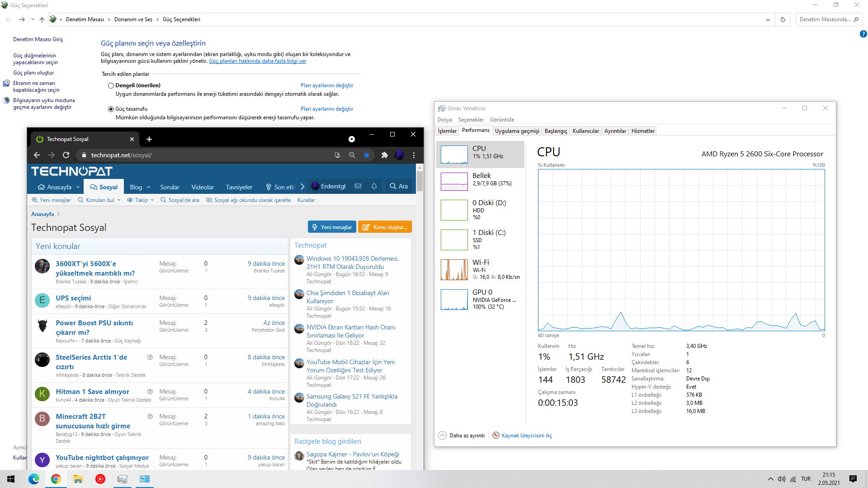Click the browser reload page icon
The height and width of the screenshot is (488, 868).
coord(66,155)
